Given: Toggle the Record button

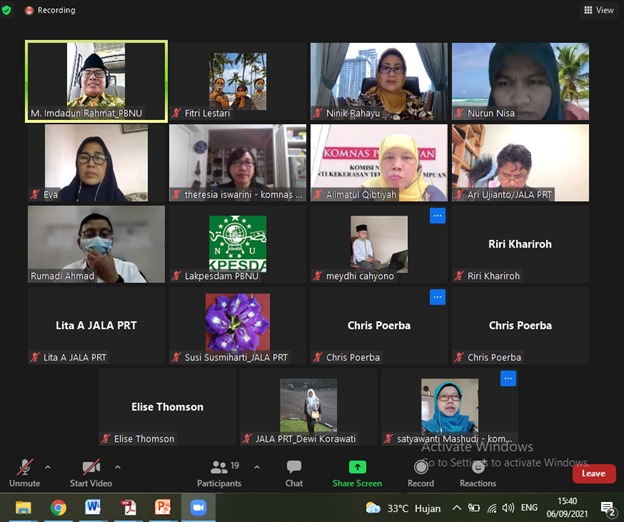Looking at the screenshot, I should click(x=421, y=470).
